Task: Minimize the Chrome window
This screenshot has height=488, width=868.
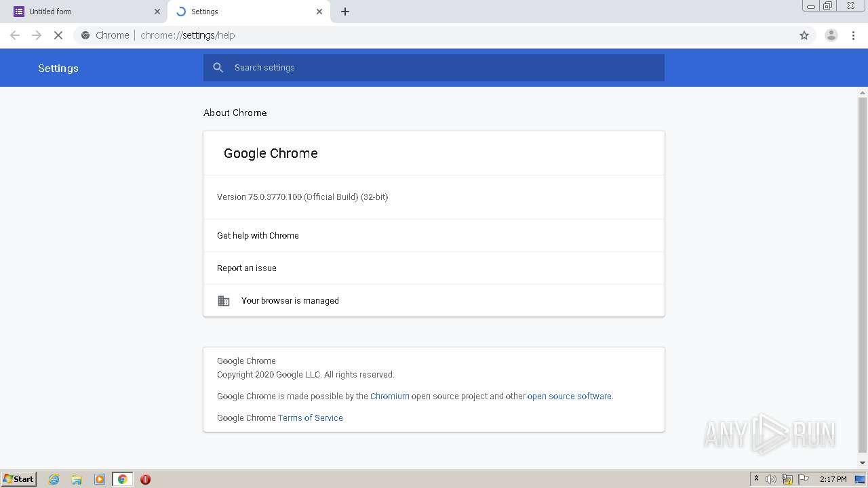Action: click(810, 6)
